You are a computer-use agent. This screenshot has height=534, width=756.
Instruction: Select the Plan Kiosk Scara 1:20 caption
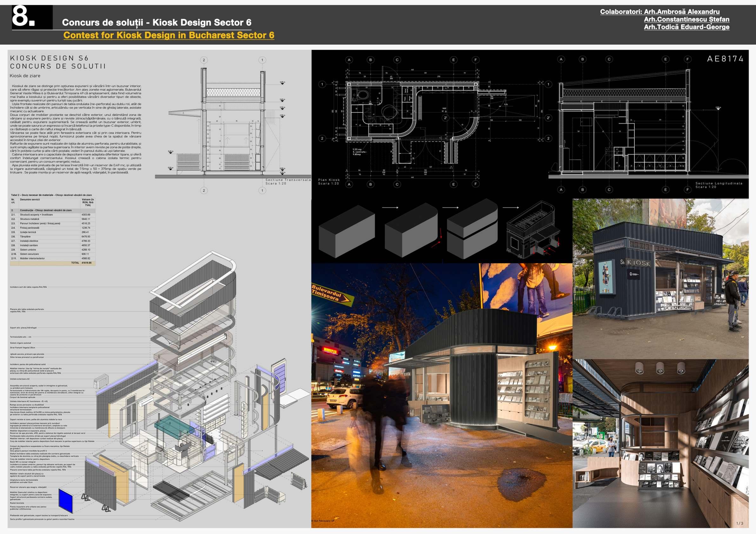coord(329,181)
